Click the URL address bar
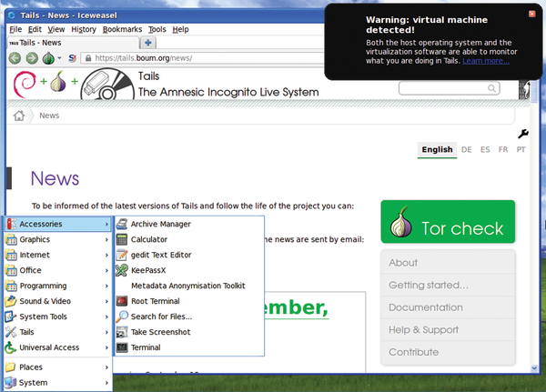The height and width of the screenshot is (392, 546). click(x=273, y=58)
